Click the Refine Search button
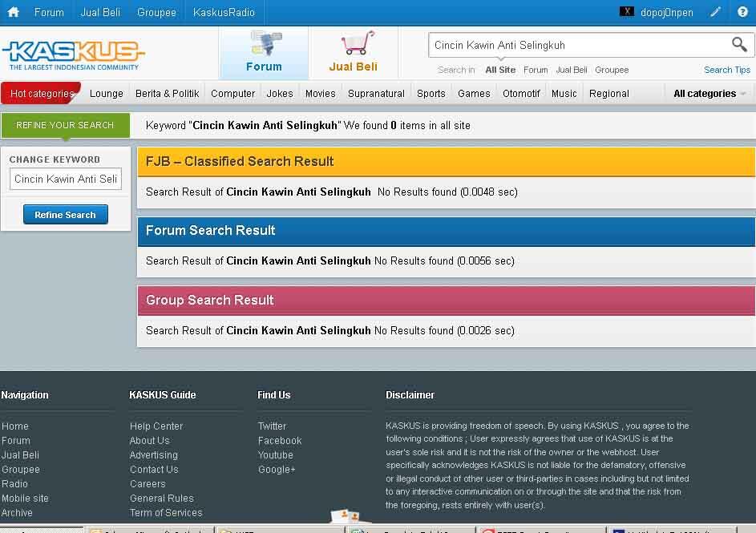Viewport: 756px width, 533px height. coord(65,215)
